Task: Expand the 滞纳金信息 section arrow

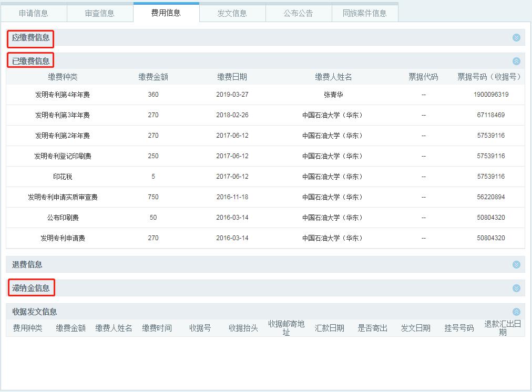Action: [x=516, y=288]
